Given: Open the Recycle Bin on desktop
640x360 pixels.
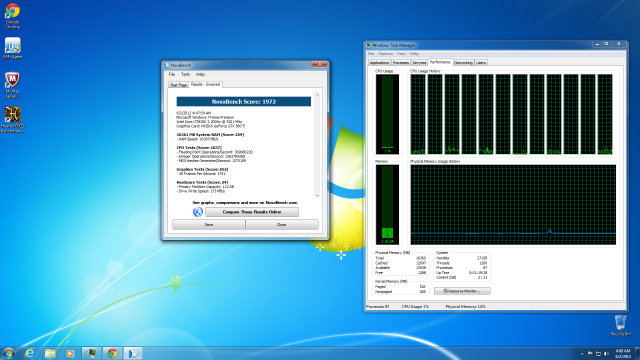Looking at the screenshot, I should (620, 325).
